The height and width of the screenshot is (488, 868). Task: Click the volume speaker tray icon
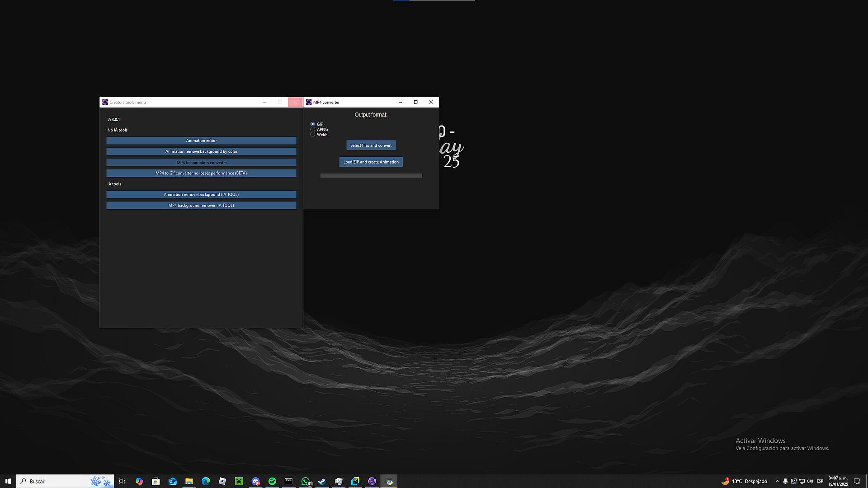coord(810,481)
